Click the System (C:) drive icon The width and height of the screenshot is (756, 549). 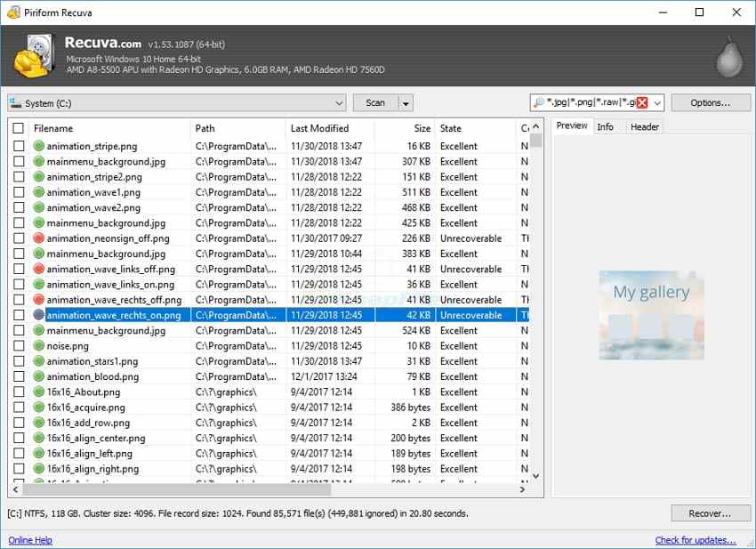coord(15,102)
